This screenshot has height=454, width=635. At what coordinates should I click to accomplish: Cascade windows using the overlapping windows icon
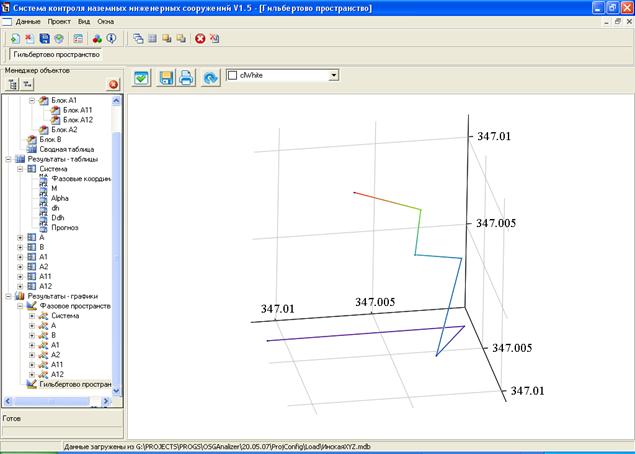138,38
